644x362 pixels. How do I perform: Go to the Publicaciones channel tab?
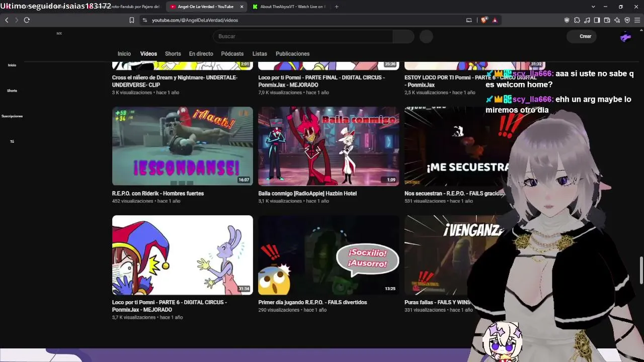(x=292, y=54)
